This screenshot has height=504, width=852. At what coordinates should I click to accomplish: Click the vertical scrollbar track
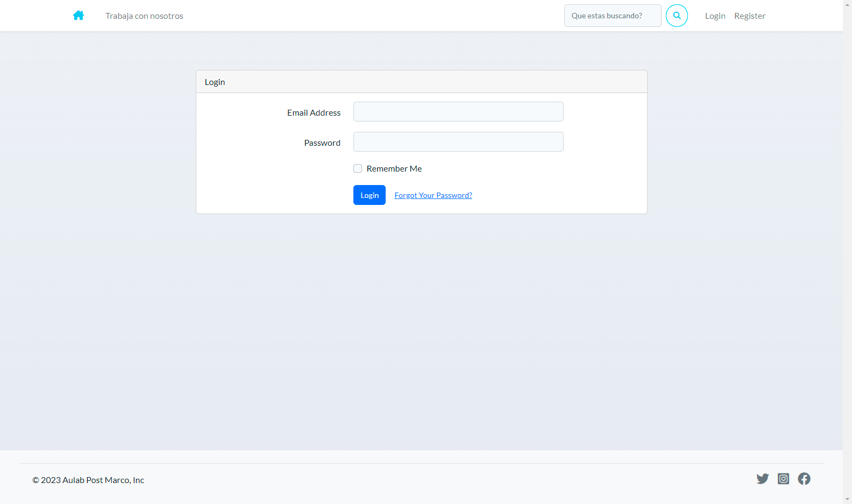click(847, 269)
